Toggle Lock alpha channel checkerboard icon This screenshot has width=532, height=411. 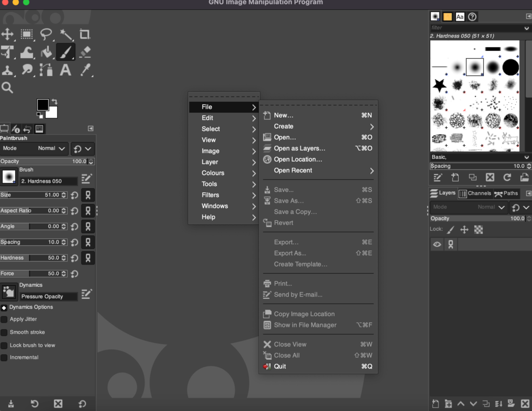click(x=478, y=230)
